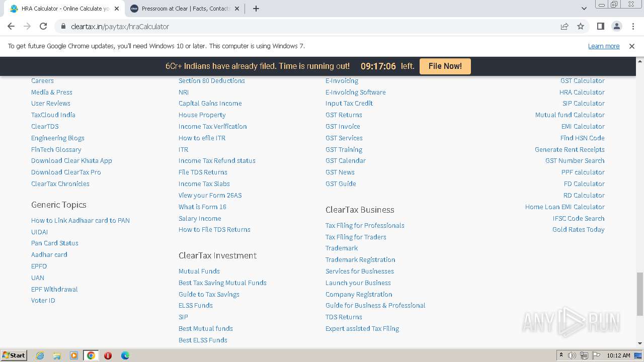Open the Download Clear Khata App link
The image size is (644, 362).
71,160
